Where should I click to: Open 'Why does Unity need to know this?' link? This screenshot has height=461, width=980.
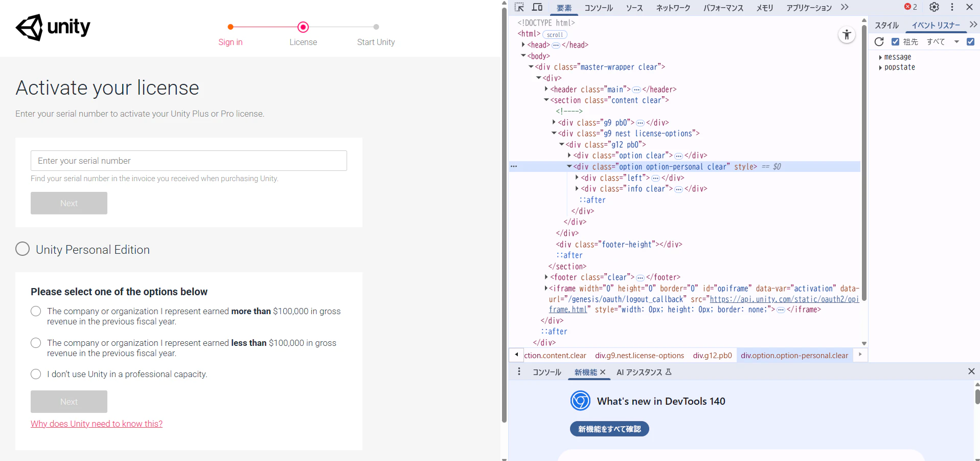tap(97, 424)
